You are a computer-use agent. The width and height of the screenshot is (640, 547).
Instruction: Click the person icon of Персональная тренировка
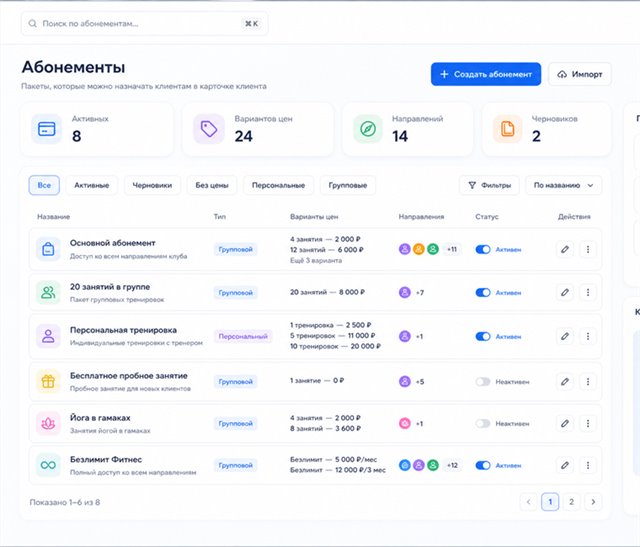48,336
